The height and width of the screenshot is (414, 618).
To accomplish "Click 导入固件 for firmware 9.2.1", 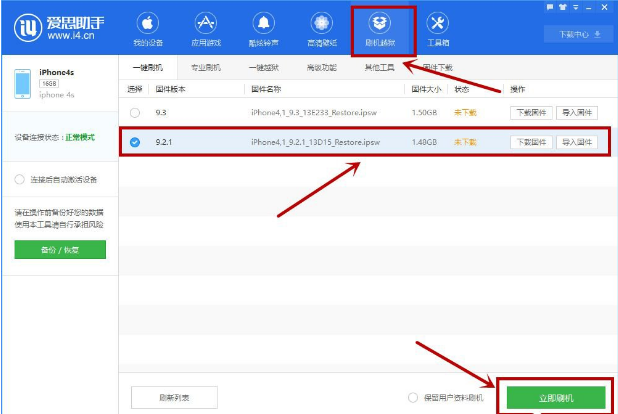I will (577, 142).
